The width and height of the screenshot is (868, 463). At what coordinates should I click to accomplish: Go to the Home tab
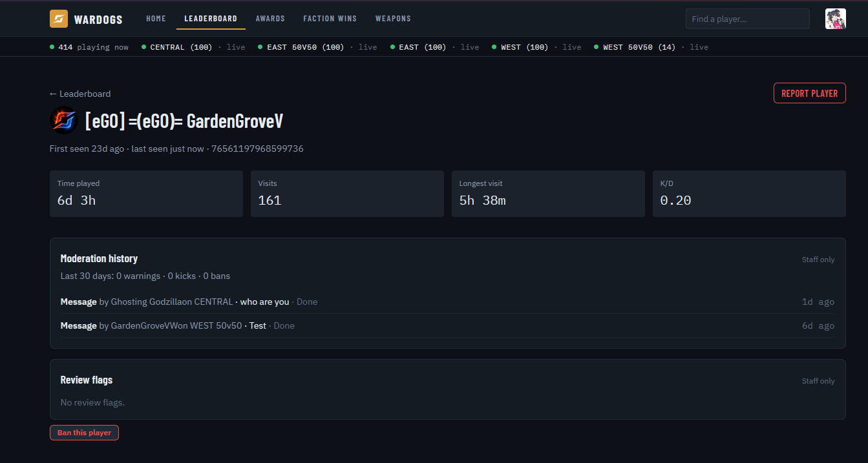pyautogui.click(x=156, y=19)
